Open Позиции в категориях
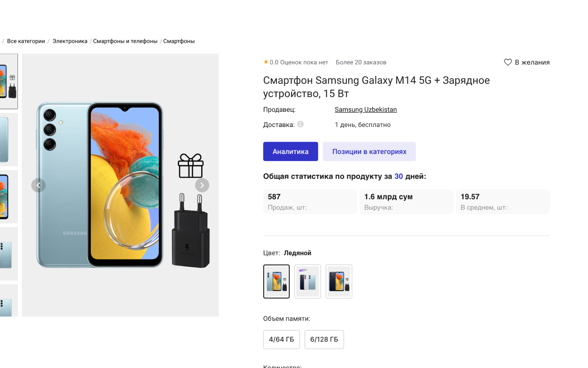This screenshot has height=368, width=588. [x=369, y=151]
